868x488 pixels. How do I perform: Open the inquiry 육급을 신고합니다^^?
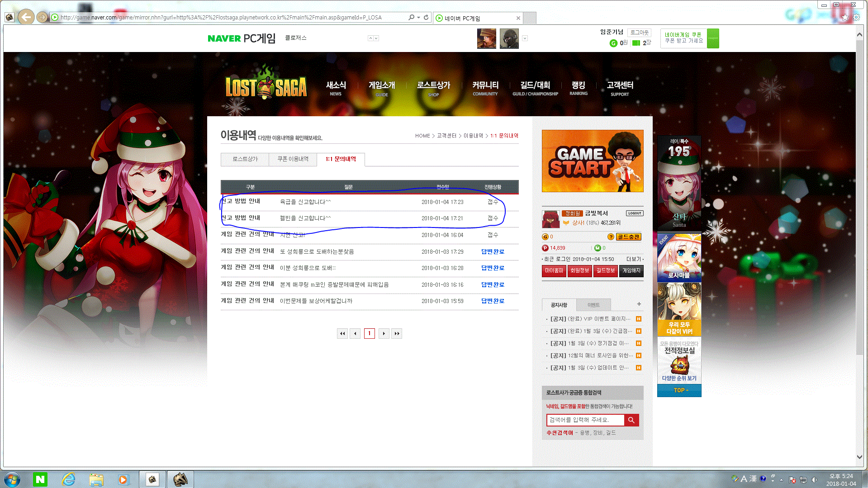coord(305,202)
